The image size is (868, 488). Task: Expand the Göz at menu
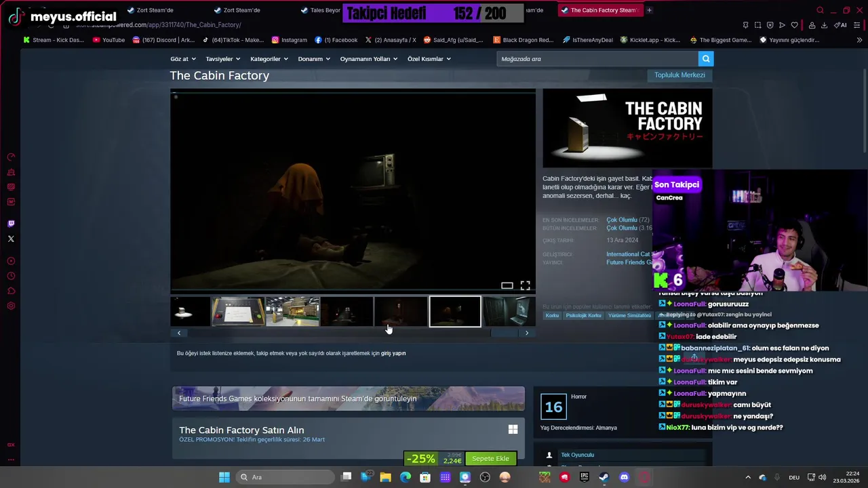point(183,59)
